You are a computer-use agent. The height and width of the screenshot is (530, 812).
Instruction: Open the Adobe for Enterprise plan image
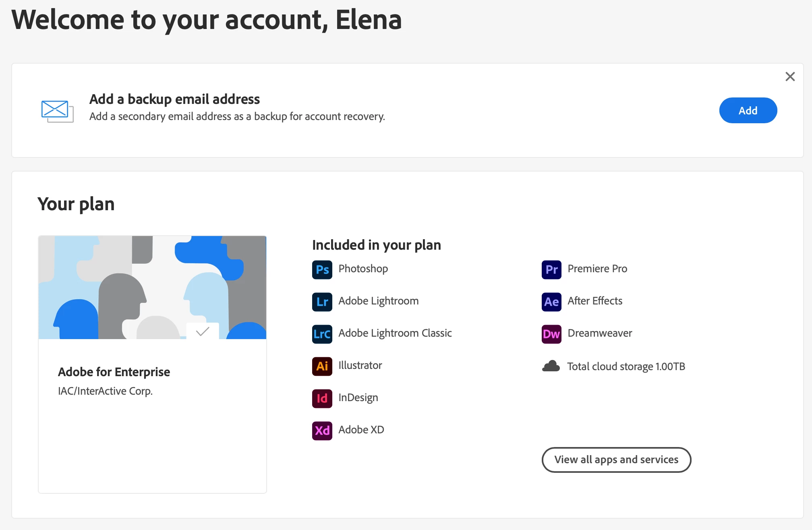(x=152, y=288)
